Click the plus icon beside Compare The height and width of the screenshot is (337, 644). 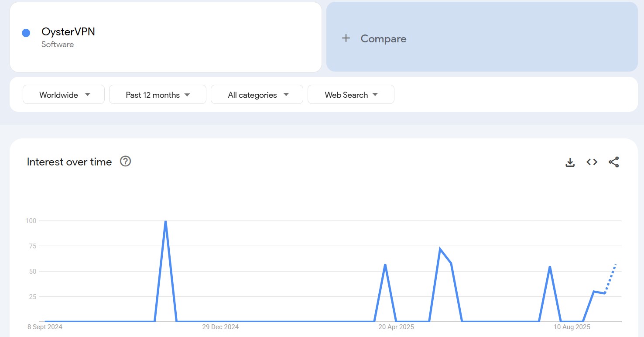click(346, 38)
